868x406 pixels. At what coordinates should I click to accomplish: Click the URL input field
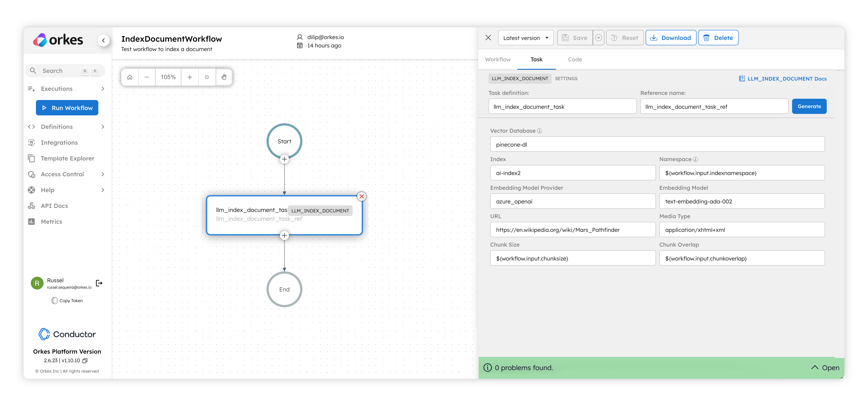pos(573,230)
